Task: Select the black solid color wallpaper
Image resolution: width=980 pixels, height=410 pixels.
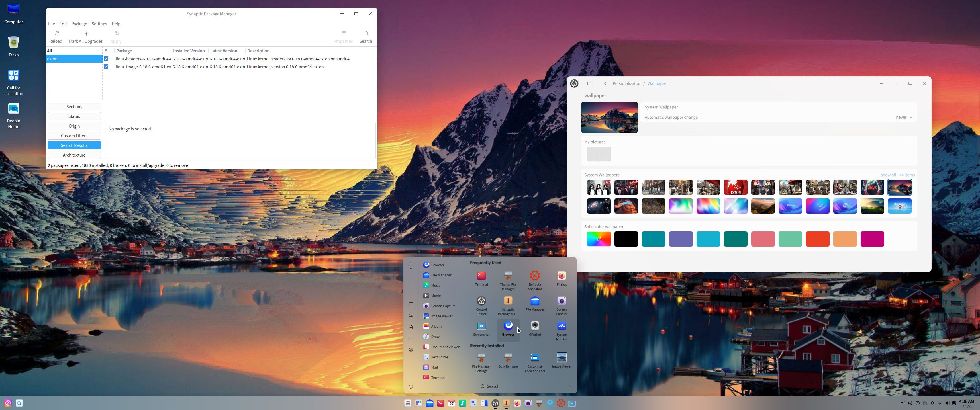Action: (626, 239)
